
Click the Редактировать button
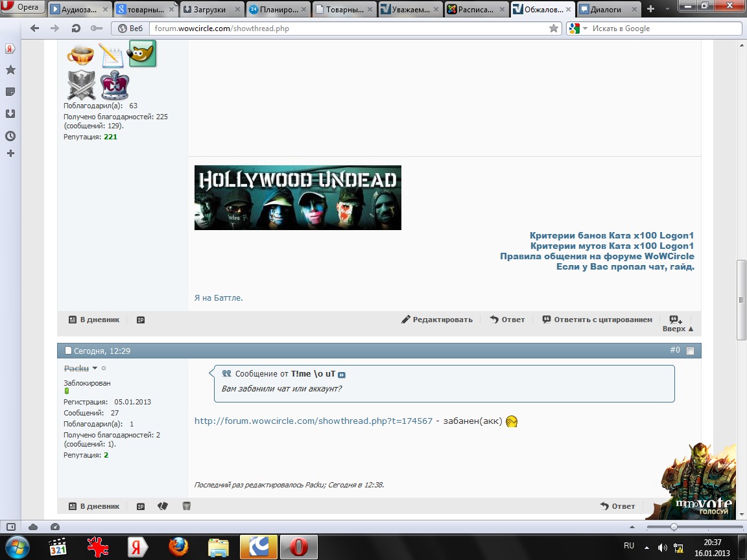[437, 320]
